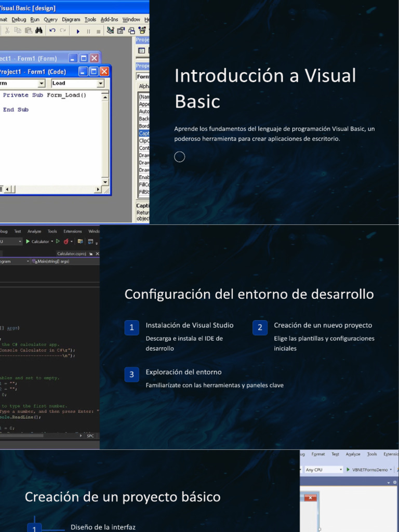Image resolution: width=399 pixels, height=532 pixels.
Task: Click the Project1 - Form1 (Form) window title
Action: pos(29,58)
